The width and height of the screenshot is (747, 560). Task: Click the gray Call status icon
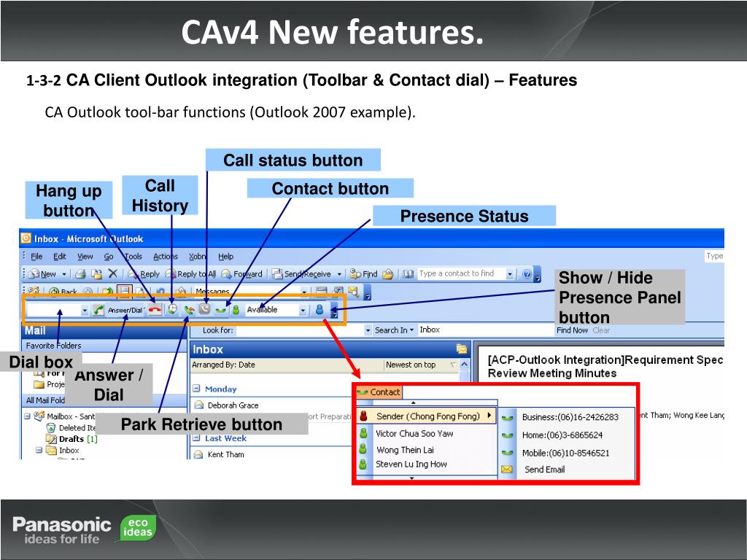[x=204, y=309]
